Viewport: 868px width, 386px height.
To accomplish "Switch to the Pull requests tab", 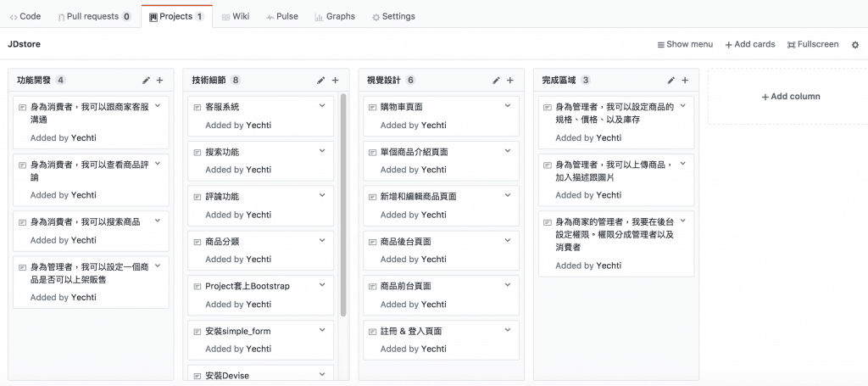I will click(x=94, y=16).
